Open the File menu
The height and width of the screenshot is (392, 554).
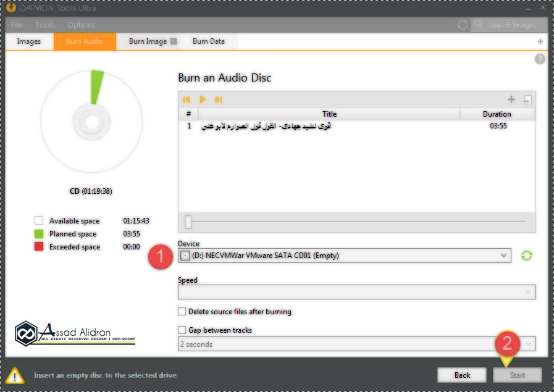(17, 25)
